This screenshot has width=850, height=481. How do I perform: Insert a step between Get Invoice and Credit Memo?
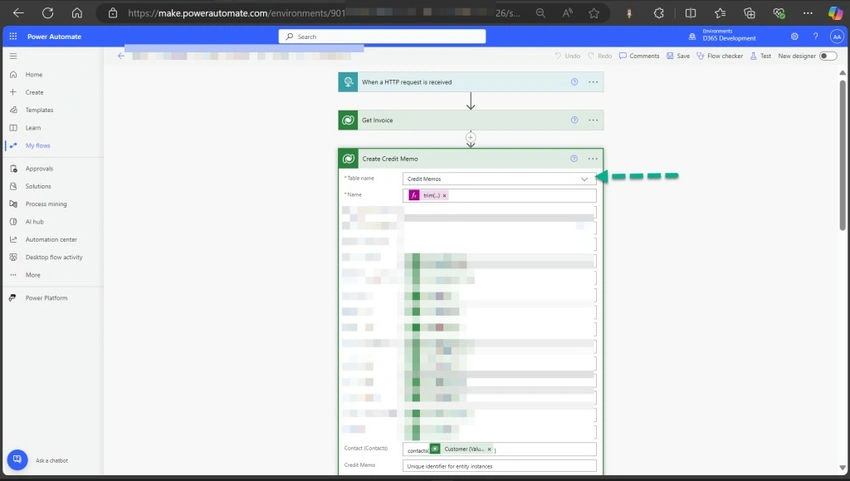471,137
